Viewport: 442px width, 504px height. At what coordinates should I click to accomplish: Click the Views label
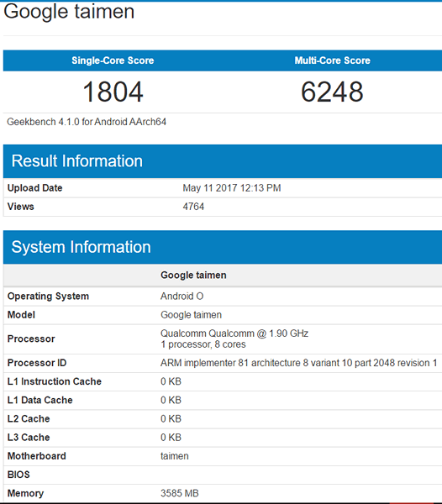(x=20, y=207)
